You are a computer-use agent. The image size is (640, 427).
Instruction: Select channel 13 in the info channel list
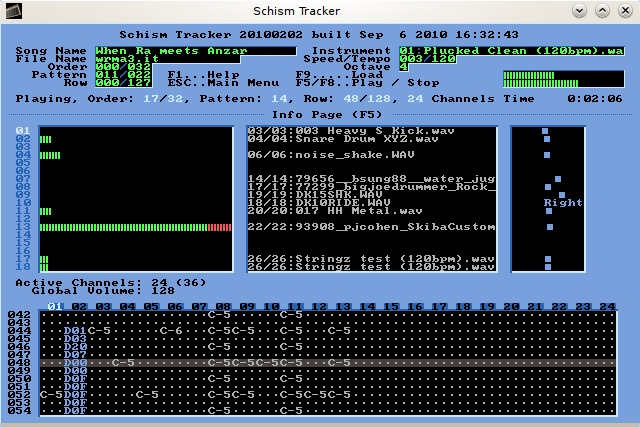(x=23, y=227)
